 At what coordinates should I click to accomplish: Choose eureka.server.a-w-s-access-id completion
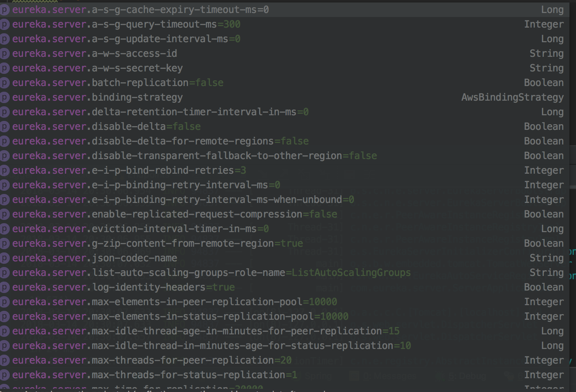(x=94, y=54)
